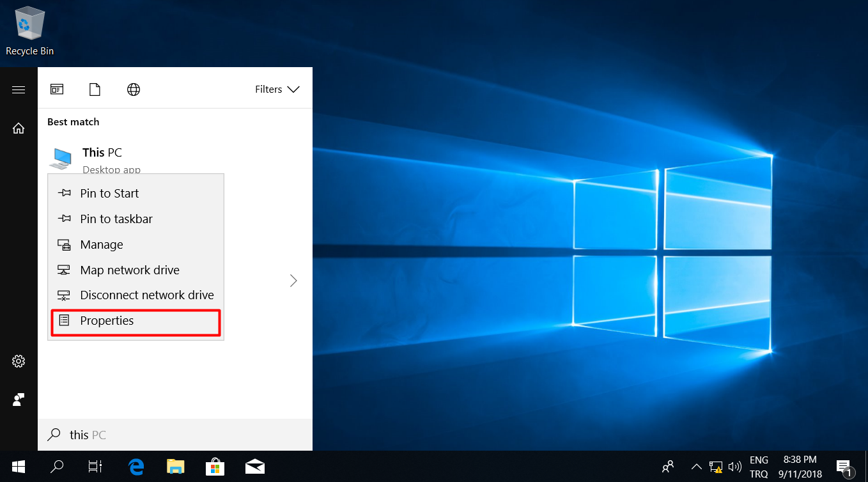Open File Explorer from taskbar
This screenshot has height=482, width=868.
pos(175,467)
